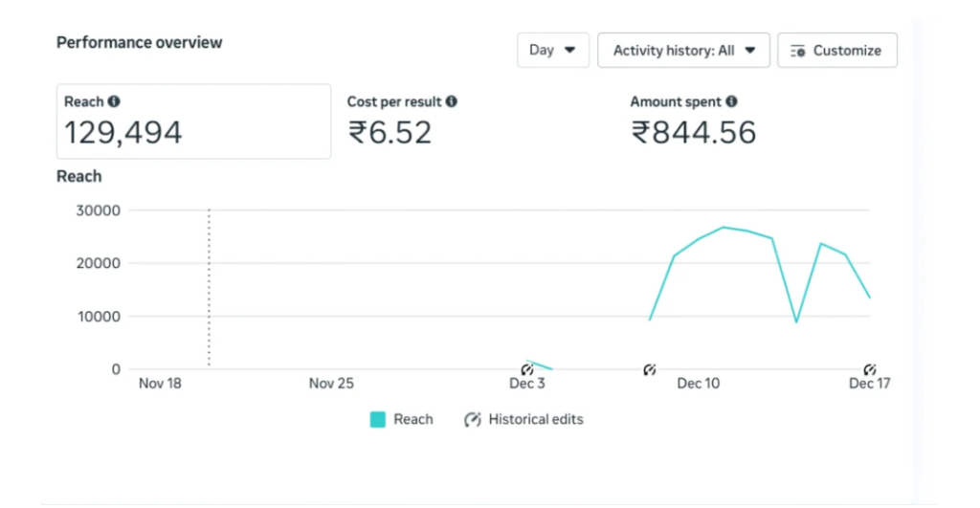Image resolution: width=980 pixels, height=508 pixels.
Task: Open the Day granularity dropdown
Action: click(552, 51)
